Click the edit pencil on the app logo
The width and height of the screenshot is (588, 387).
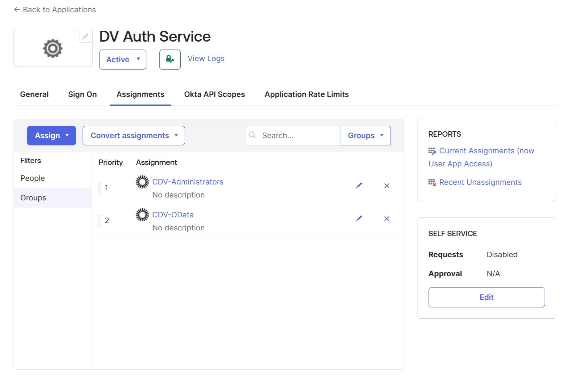tap(85, 36)
